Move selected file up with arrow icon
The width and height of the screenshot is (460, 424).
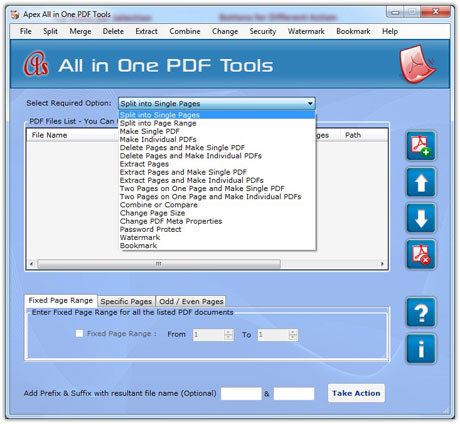click(x=421, y=182)
